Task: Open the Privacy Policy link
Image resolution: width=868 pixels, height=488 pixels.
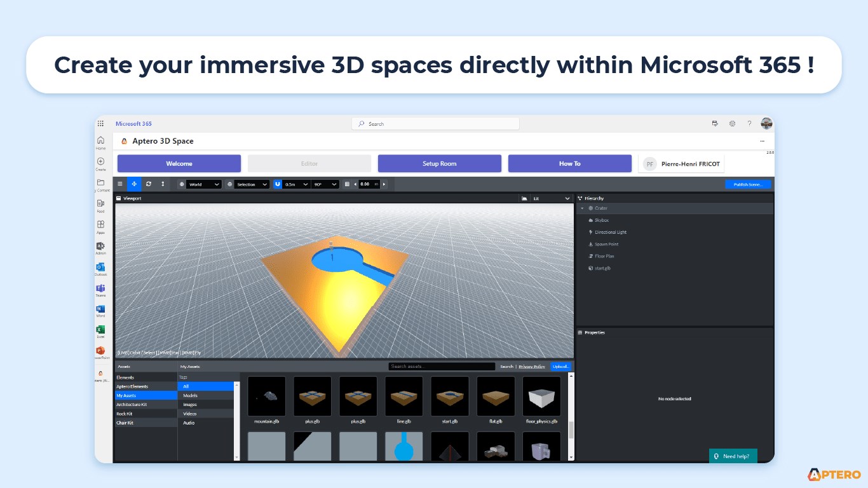Action: click(531, 367)
